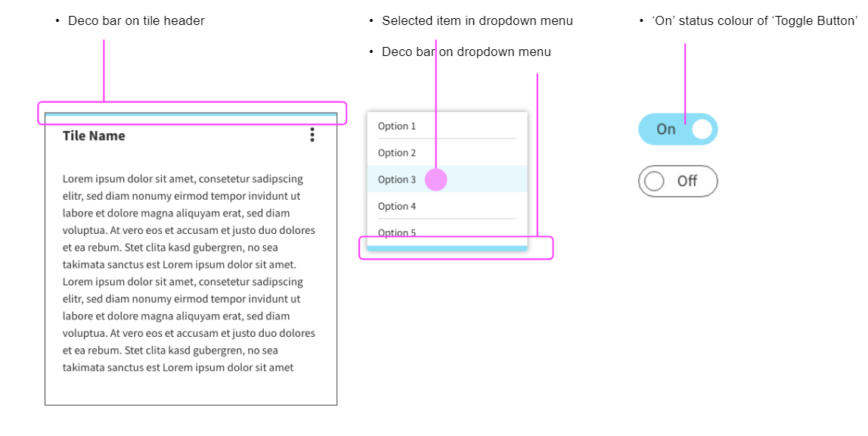
Task: Turn off the blue 'On' toggle switch
Action: (x=677, y=129)
